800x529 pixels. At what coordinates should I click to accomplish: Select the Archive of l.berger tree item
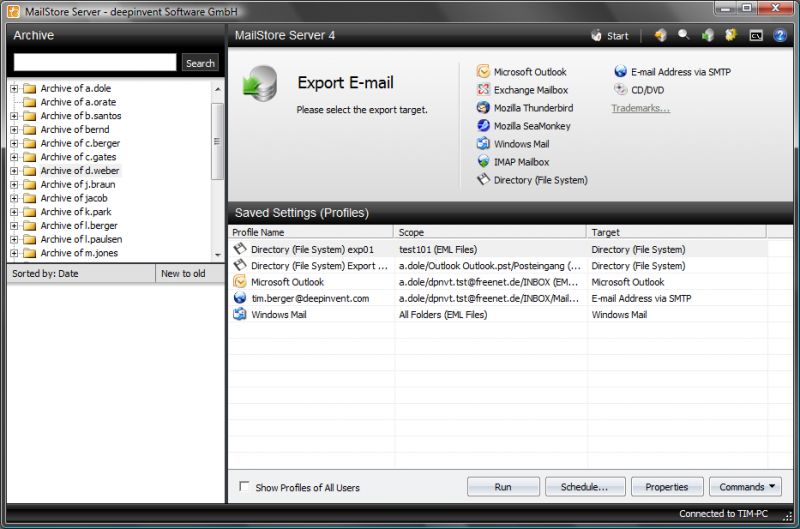coord(79,225)
